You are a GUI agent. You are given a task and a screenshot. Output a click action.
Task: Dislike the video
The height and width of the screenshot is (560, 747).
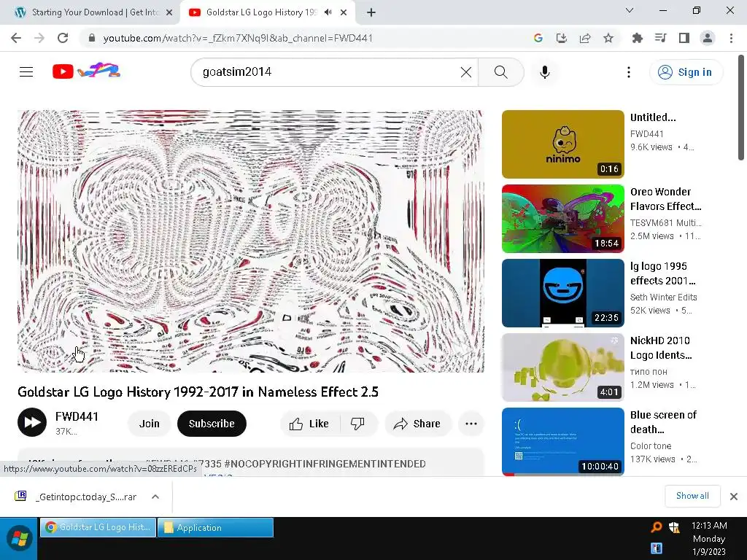coord(357,424)
